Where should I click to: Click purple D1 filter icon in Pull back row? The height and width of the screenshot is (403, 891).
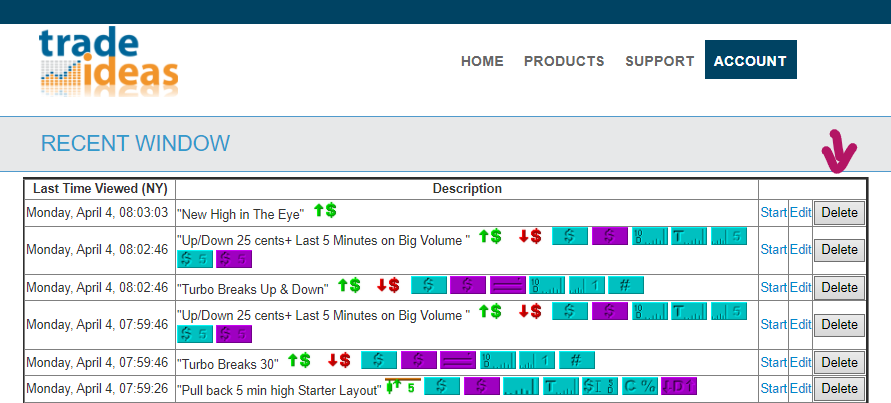678,386
